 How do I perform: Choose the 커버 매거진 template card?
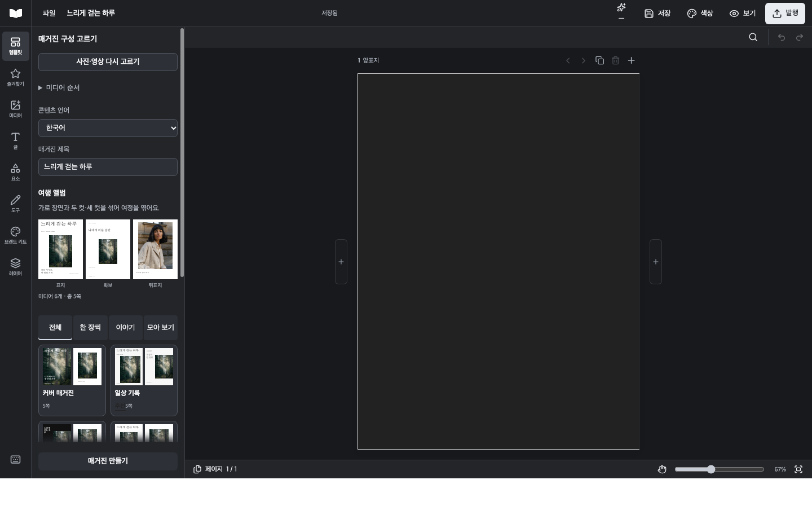pos(72,381)
